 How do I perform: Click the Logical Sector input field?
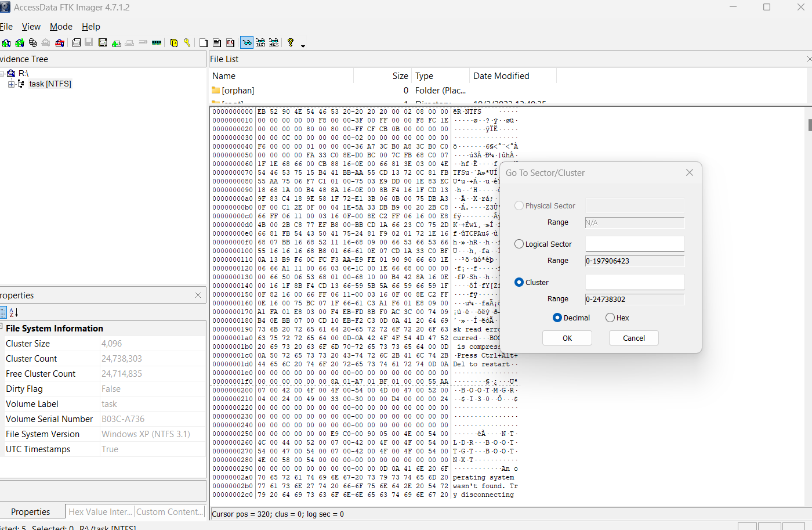click(x=635, y=244)
